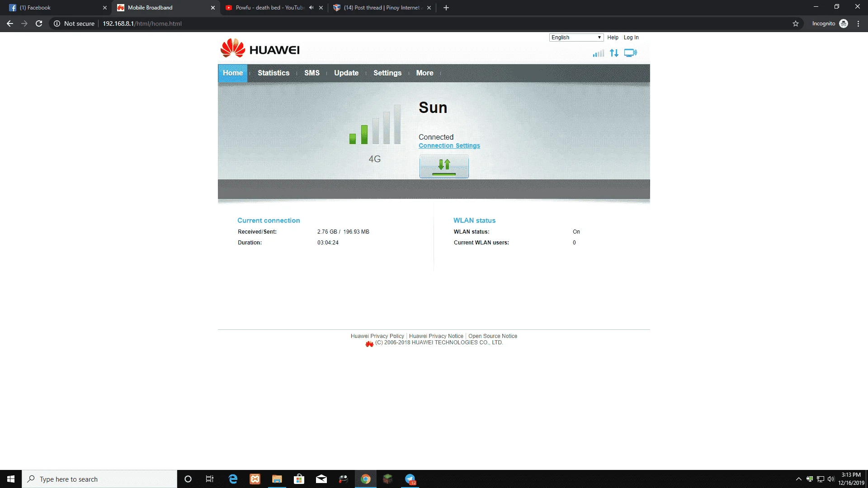Image resolution: width=868 pixels, height=488 pixels.
Task: Click the WLAN status heading
Action: [474, 221]
